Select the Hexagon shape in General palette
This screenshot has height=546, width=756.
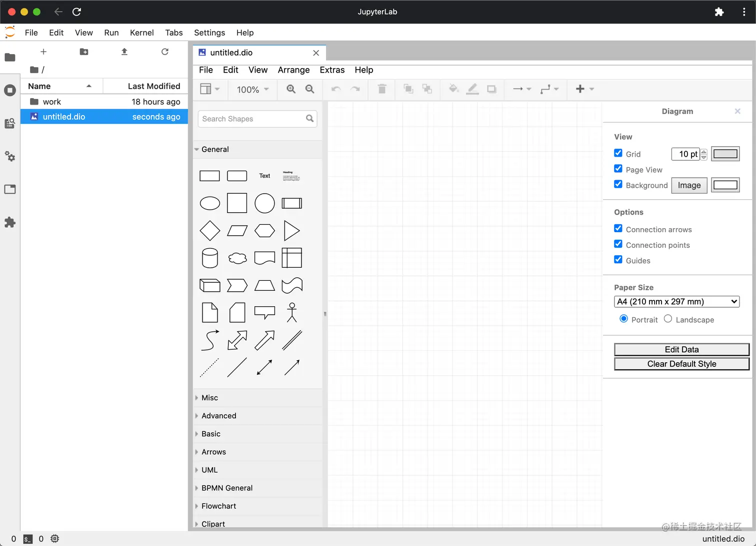[x=264, y=231]
